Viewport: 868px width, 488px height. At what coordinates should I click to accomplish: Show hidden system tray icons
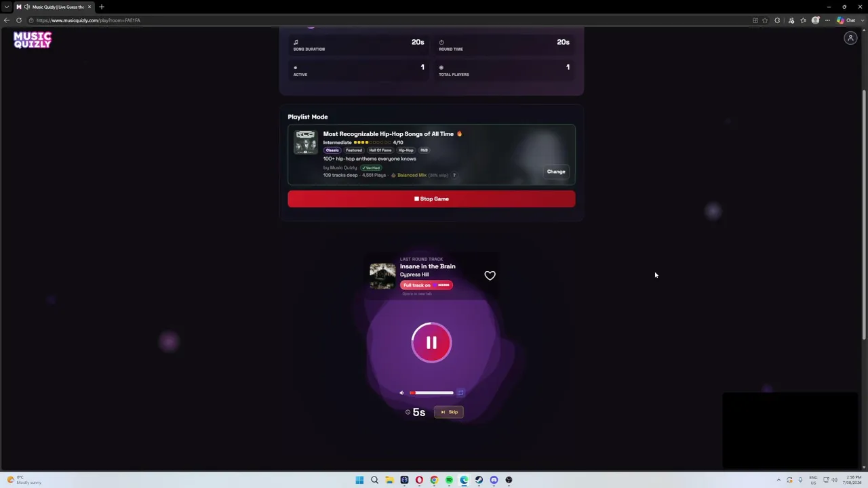778,480
